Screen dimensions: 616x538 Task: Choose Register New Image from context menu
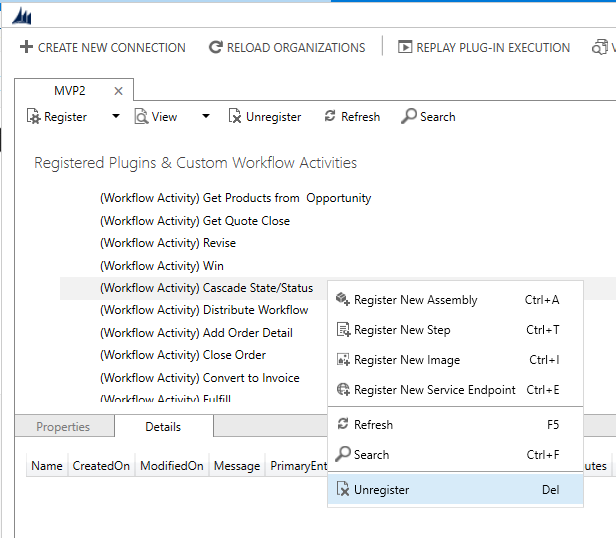coord(455,360)
